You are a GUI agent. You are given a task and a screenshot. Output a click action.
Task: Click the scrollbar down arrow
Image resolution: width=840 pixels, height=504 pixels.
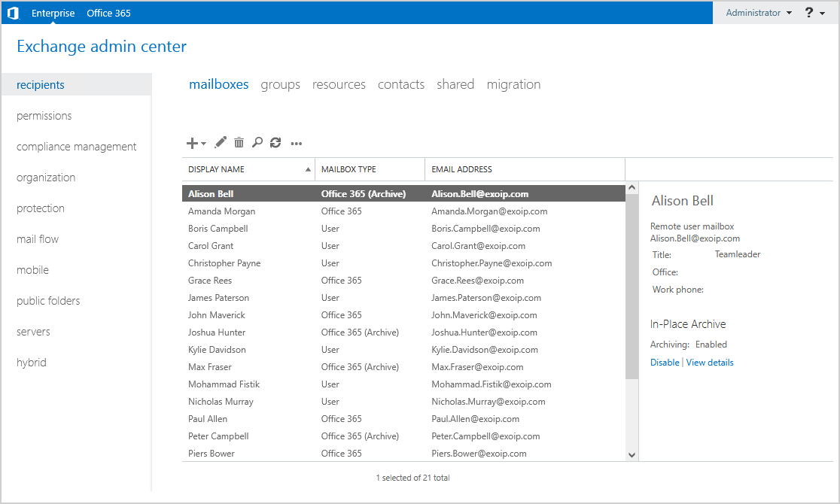[x=632, y=455]
